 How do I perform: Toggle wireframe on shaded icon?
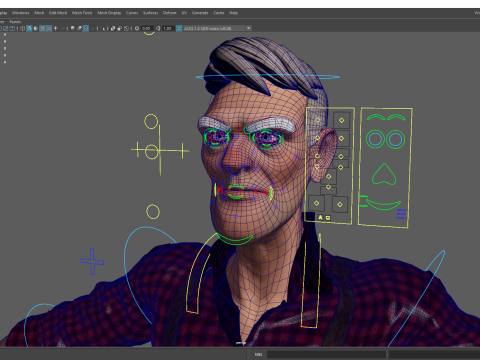tap(42, 28)
